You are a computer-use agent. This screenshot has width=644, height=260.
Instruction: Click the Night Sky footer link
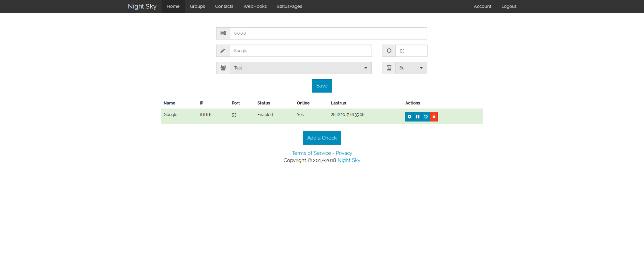click(349, 160)
